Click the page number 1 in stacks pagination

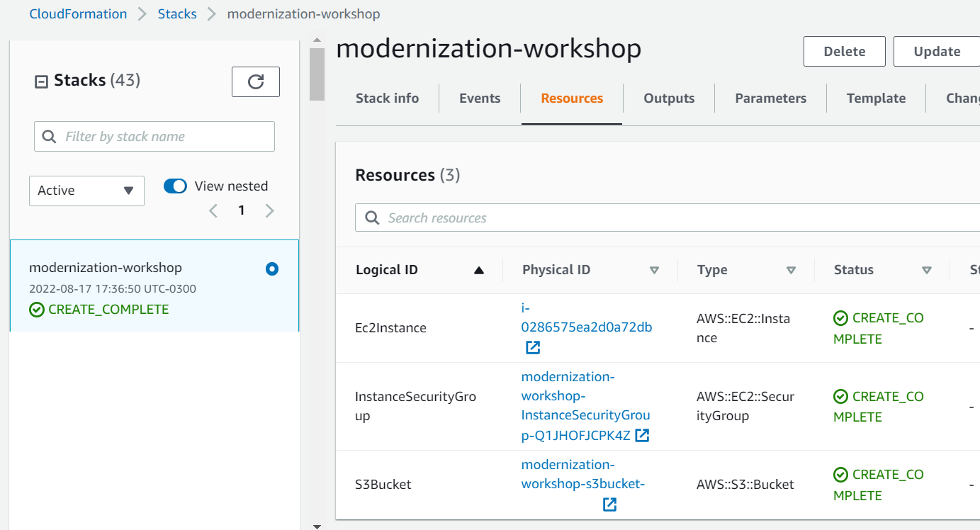[242, 210]
